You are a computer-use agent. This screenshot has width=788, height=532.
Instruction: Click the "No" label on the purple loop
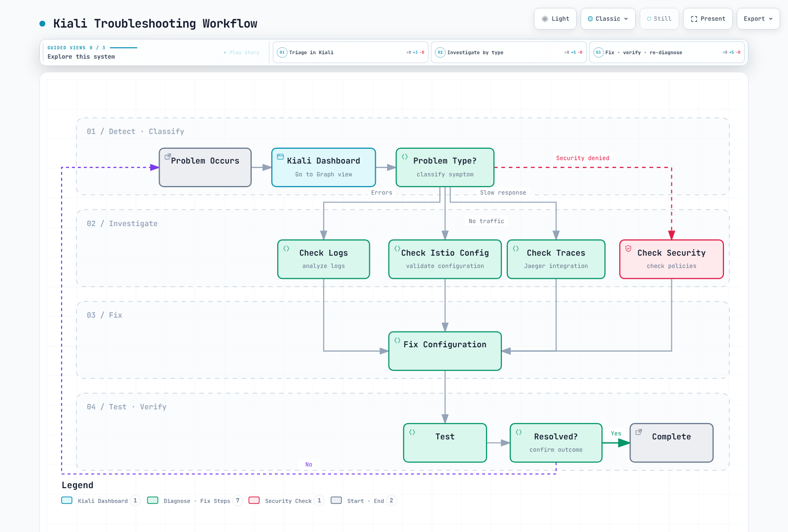click(x=309, y=465)
